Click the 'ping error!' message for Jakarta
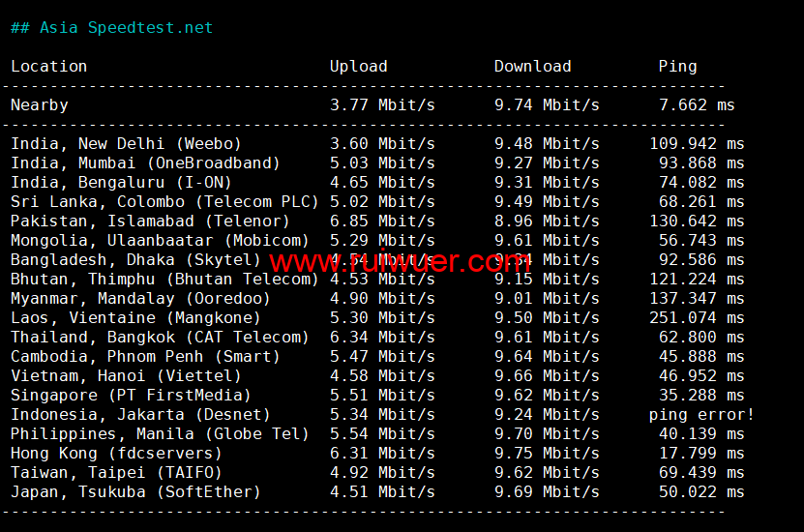 click(701, 414)
